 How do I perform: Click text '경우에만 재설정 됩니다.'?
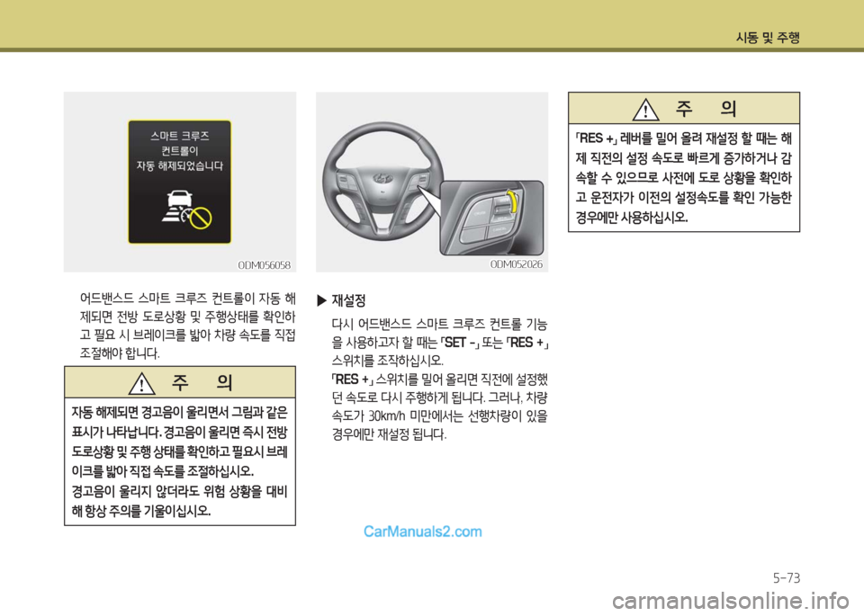(x=389, y=434)
